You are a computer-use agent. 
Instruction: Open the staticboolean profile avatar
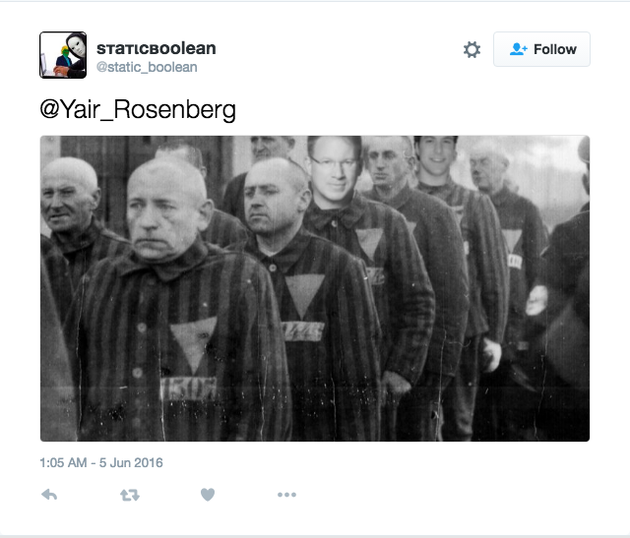(x=63, y=55)
